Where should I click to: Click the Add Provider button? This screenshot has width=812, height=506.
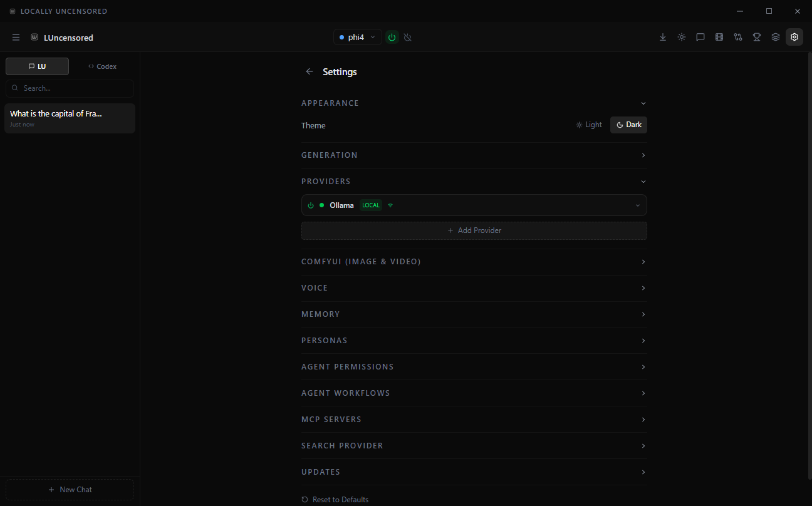click(x=474, y=230)
